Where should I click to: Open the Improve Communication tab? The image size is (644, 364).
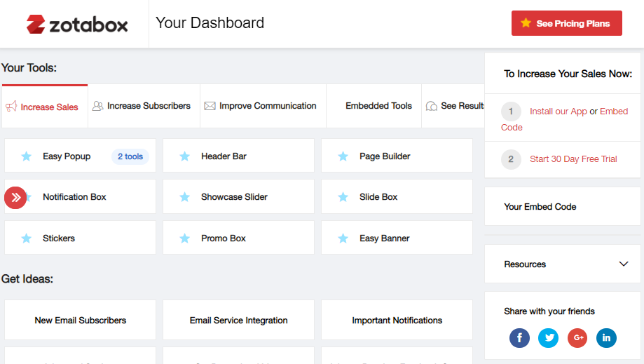pos(263,106)
